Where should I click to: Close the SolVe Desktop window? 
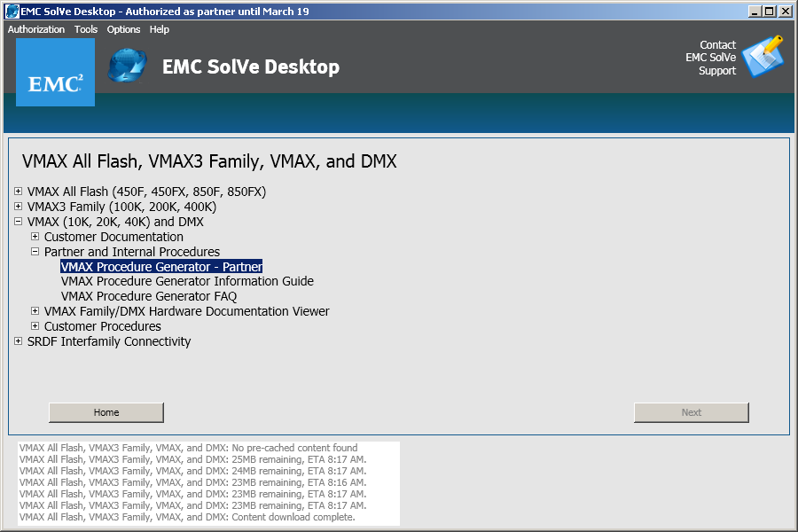click(x=786, y=12)
